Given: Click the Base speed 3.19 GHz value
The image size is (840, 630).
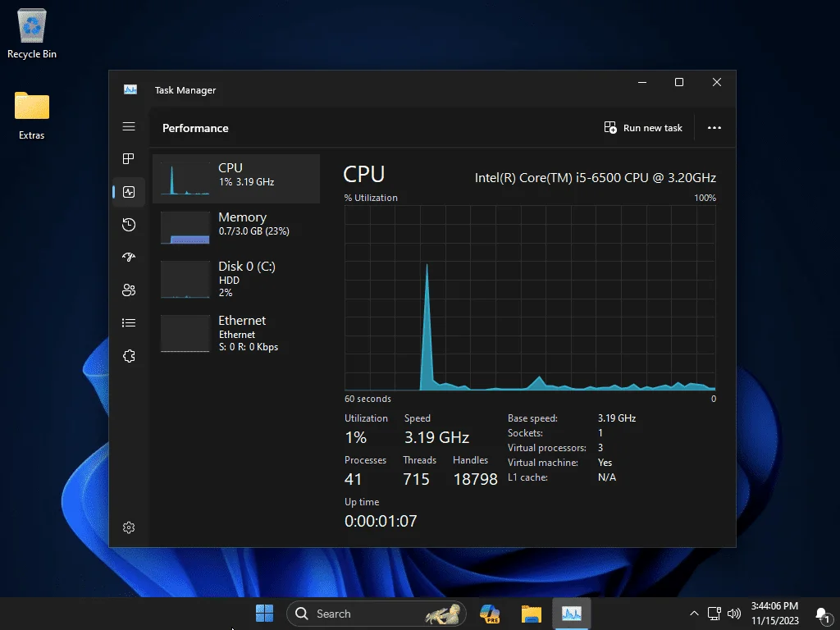Looking at the screenshot, I should point(617,418).
